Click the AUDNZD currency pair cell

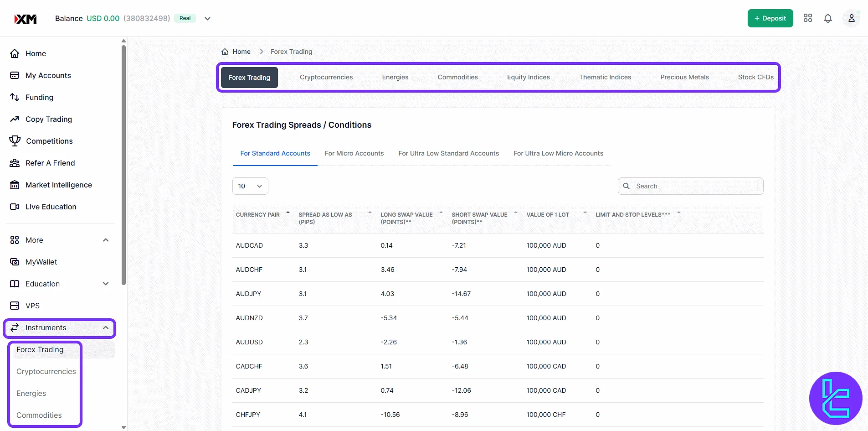tap(249, 318)
